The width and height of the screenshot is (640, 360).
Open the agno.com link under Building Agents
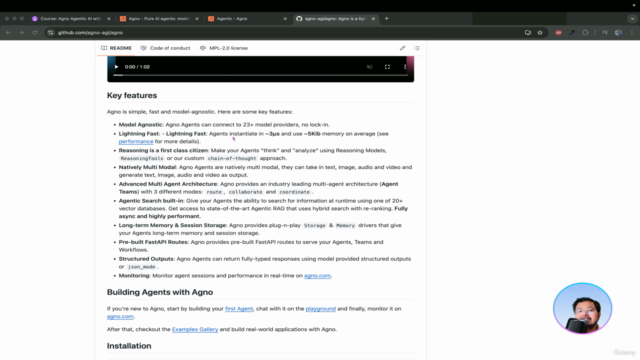pos(120,317)
